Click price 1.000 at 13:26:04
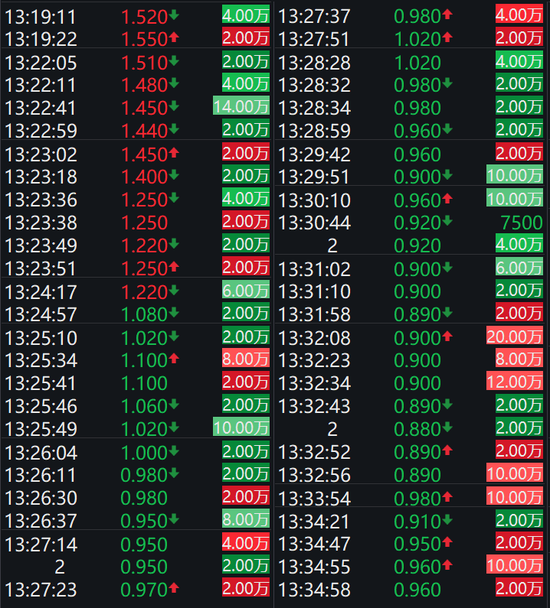 [144, 453]
